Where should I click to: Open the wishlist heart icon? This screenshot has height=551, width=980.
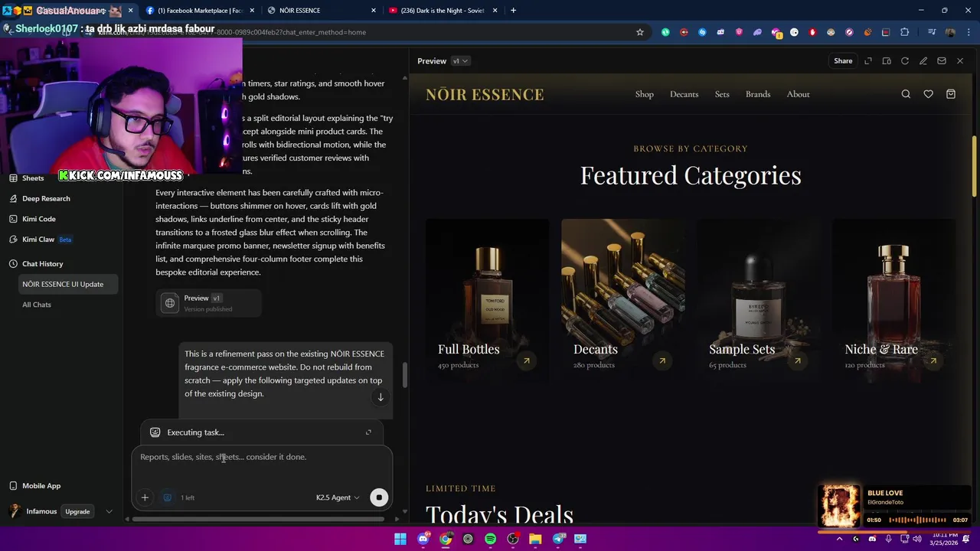click(928, 94)
